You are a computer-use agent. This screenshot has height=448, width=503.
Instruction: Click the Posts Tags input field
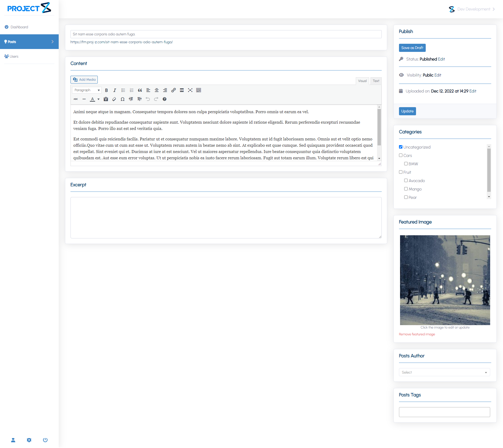click(444, 412)
